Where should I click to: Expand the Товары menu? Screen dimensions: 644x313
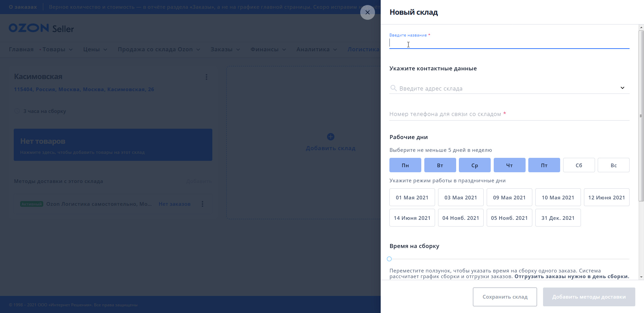[x=57, y=49]
